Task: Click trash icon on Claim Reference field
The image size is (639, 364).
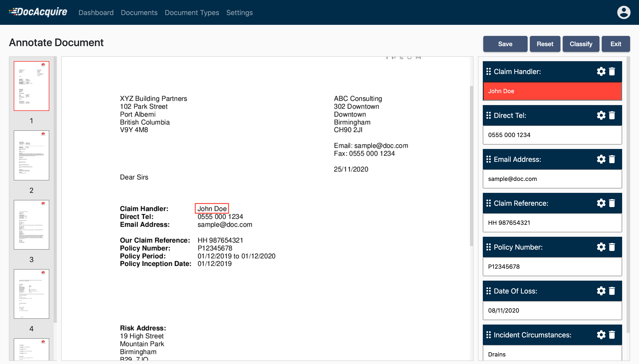Action: coord(612,203)
